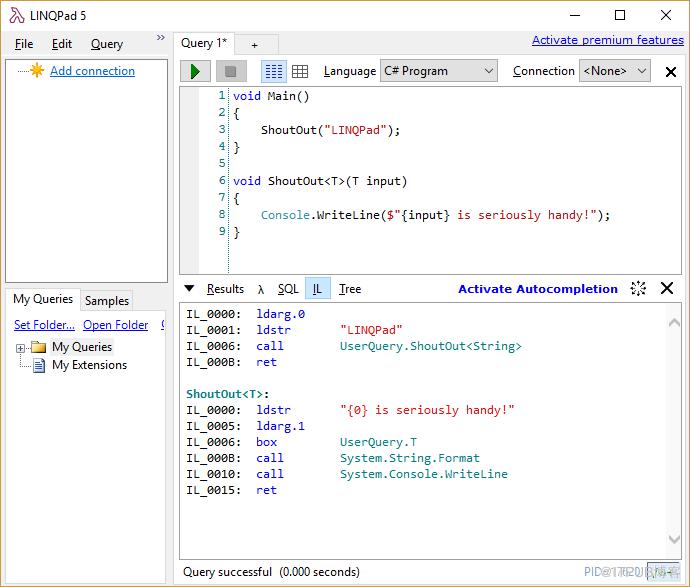Viewport: 690px width, 587px height.
Task: Click UserQuery.ShoutOut<String> in IL output
Action: (430, 346)
